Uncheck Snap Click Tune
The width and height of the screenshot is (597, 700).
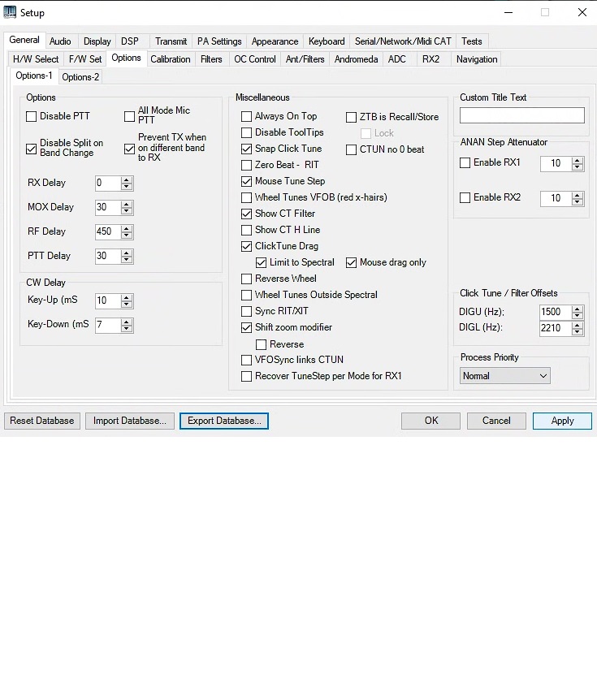click(x=247, y=149)
